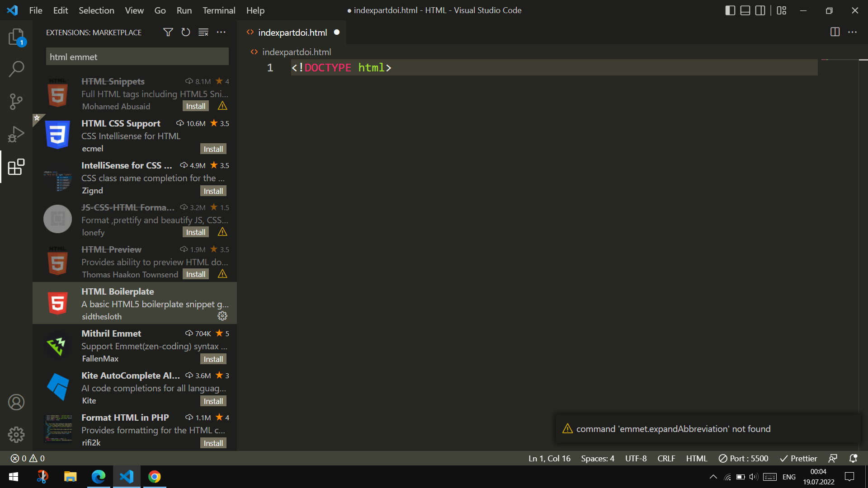868x488 pixels.
Task: Open the CRLF end-of-line picker
Action: 666,458
